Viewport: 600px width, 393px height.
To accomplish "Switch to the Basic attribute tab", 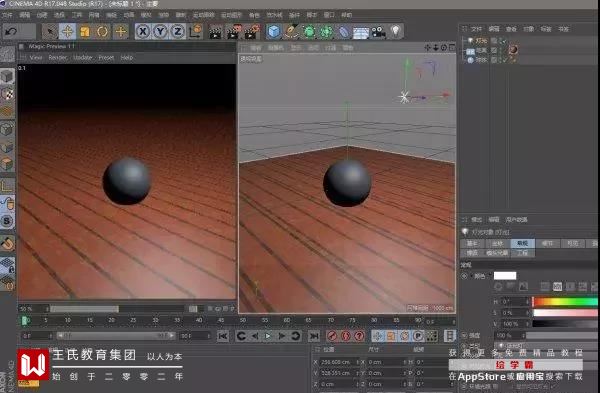I will click(472, 243).
